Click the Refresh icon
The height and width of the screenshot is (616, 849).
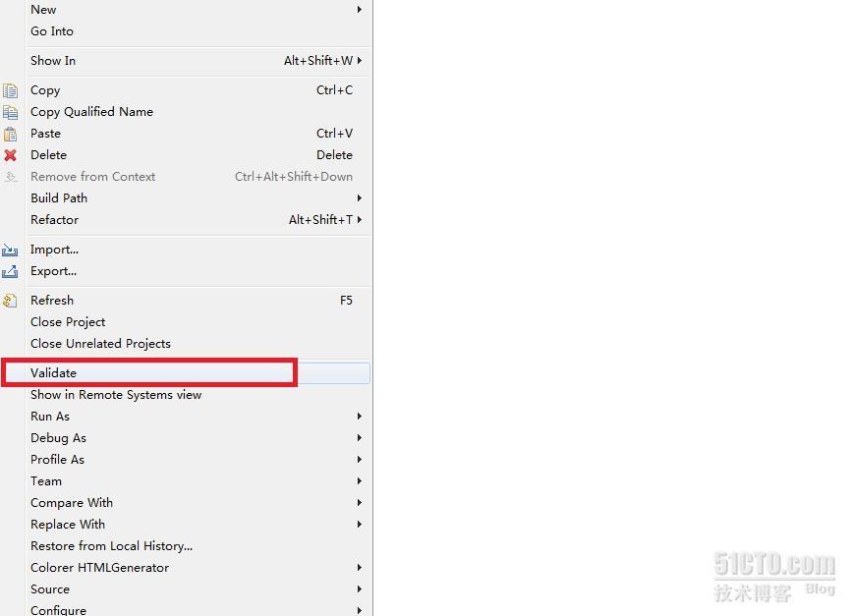pyautogui.click(x=10, y=301)
